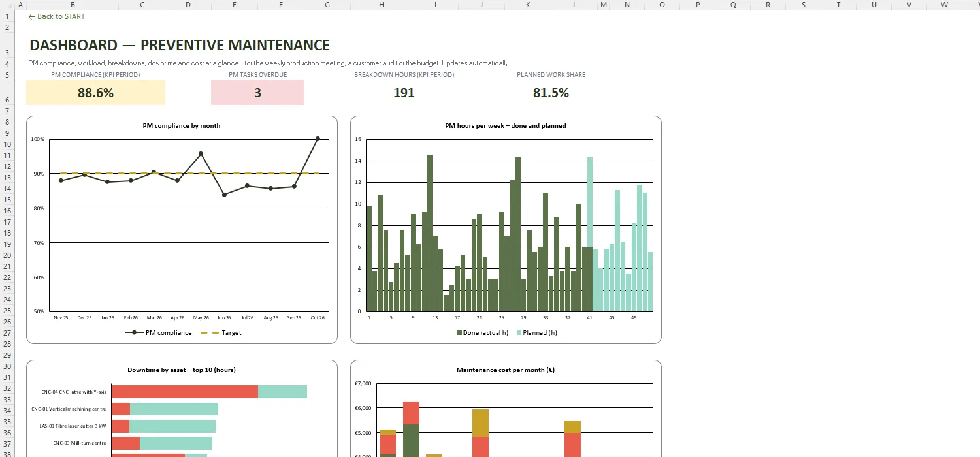Select the PM compliance by month chart title
Screen dimensions: 980x457
pos(182,126)
